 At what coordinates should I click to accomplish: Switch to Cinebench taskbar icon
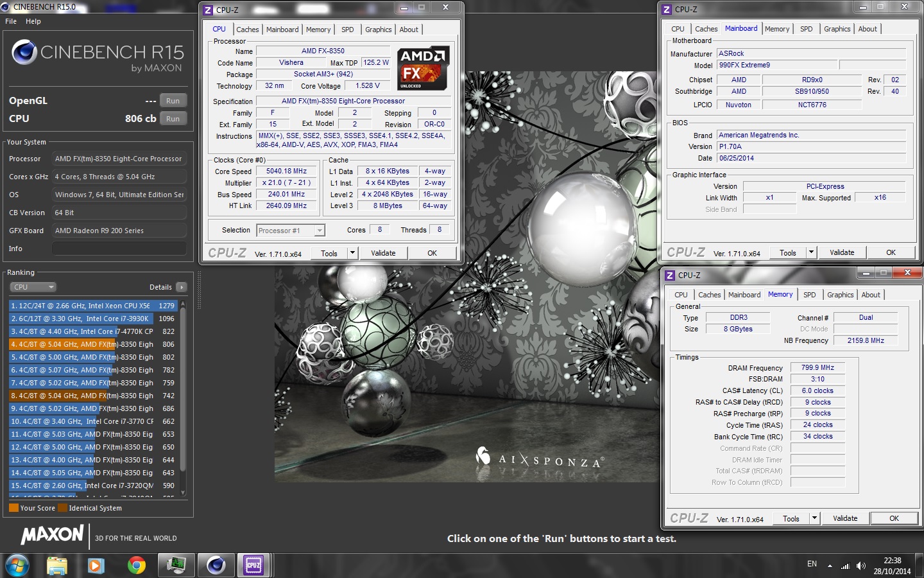click(x=216, y=566)
